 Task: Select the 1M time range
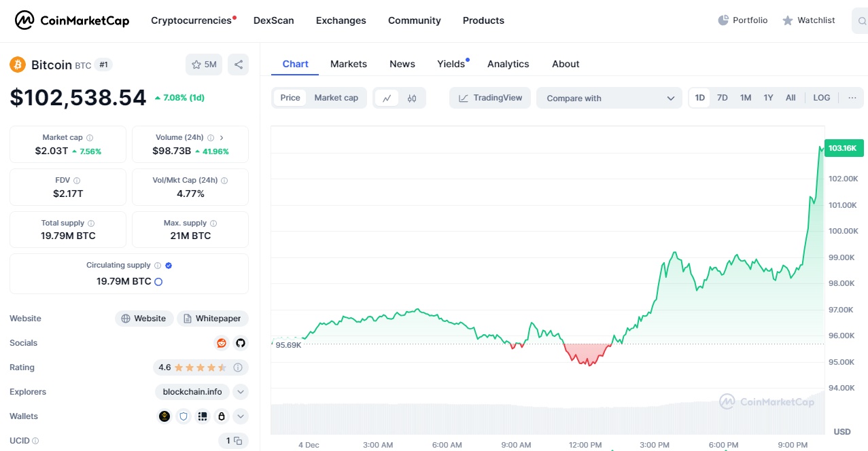[746, 98]
